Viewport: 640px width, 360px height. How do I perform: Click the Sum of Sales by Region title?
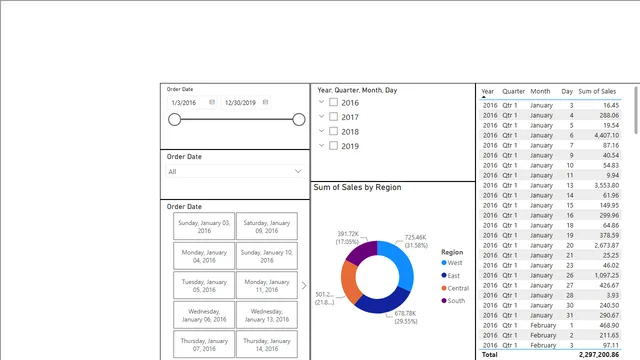(357, 187)
